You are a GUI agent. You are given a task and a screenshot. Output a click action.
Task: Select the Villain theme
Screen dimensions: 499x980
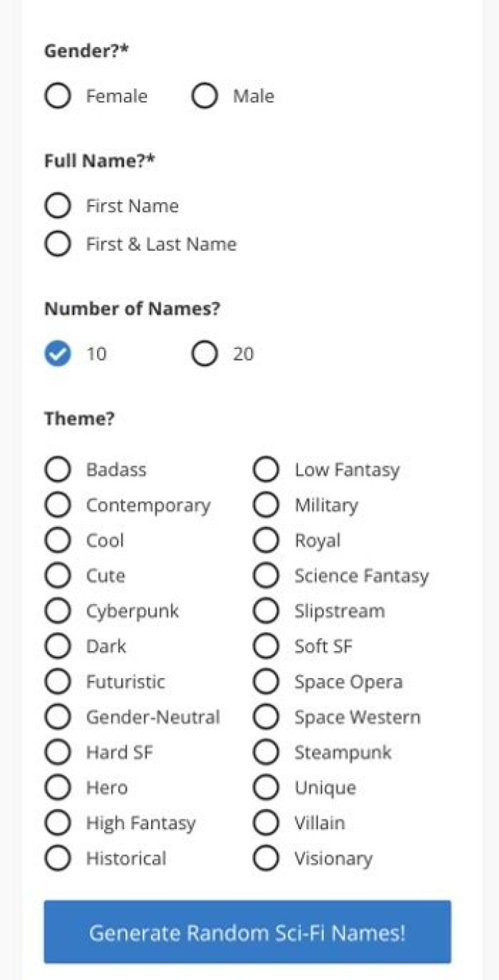tap(265, 823)
